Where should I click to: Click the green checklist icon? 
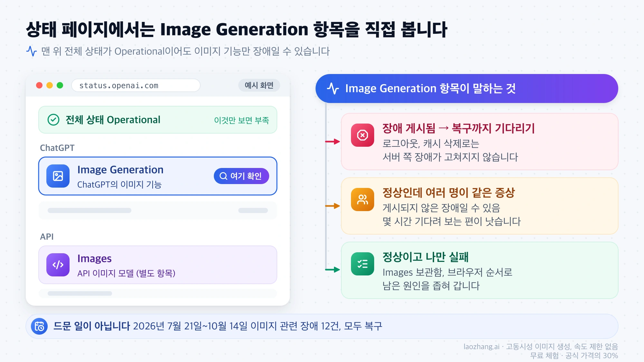coord(363,264)
